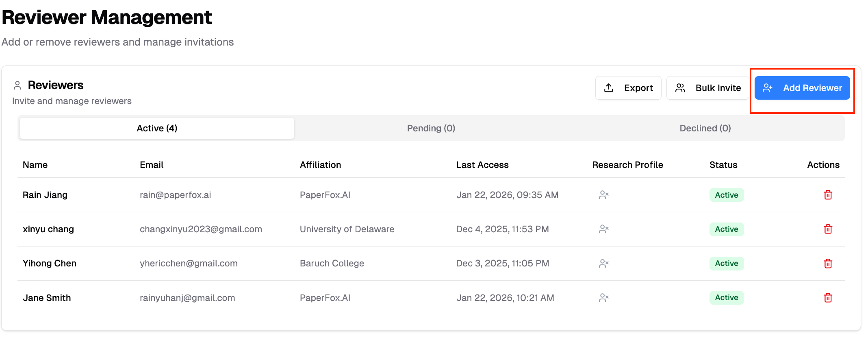Viewport: 868px width, 349px height.
Task: Delete reviewer Rain Jiang using trash icon
Action: tap(827, 195)
